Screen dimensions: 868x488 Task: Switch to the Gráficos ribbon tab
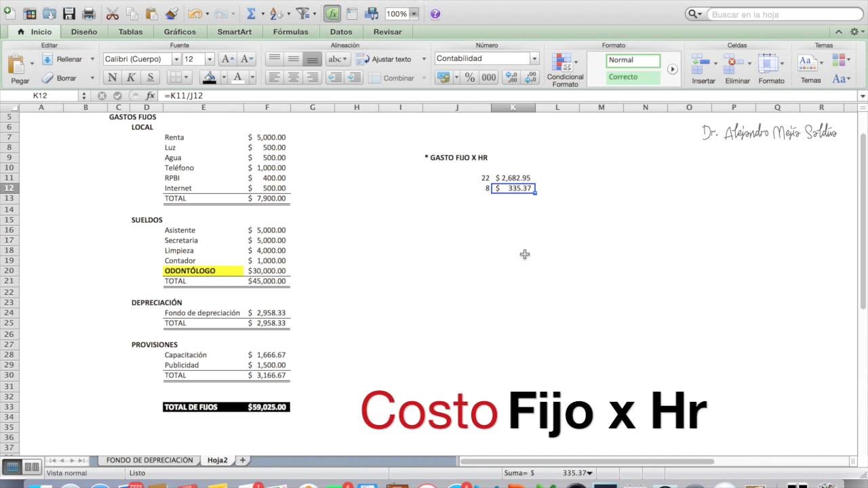180,32
